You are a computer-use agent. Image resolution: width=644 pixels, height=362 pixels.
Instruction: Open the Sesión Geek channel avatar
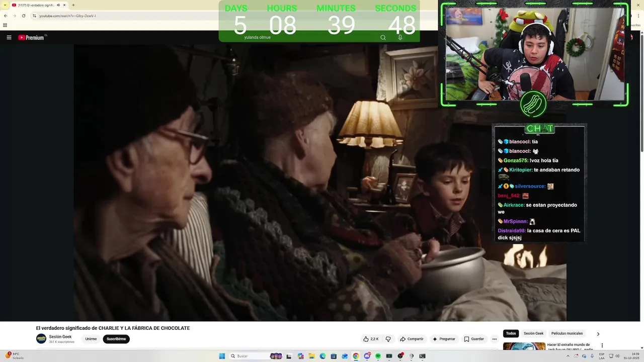point(41,339)
